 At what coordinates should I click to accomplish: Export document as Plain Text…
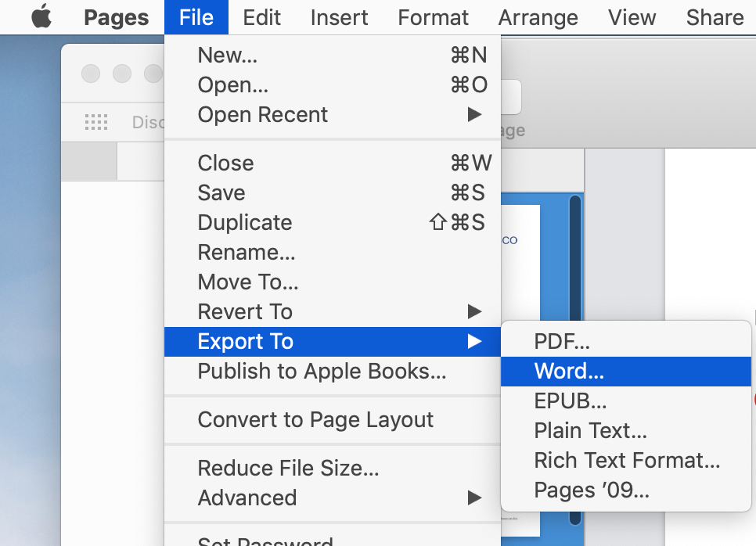click(x=626, y=431)
